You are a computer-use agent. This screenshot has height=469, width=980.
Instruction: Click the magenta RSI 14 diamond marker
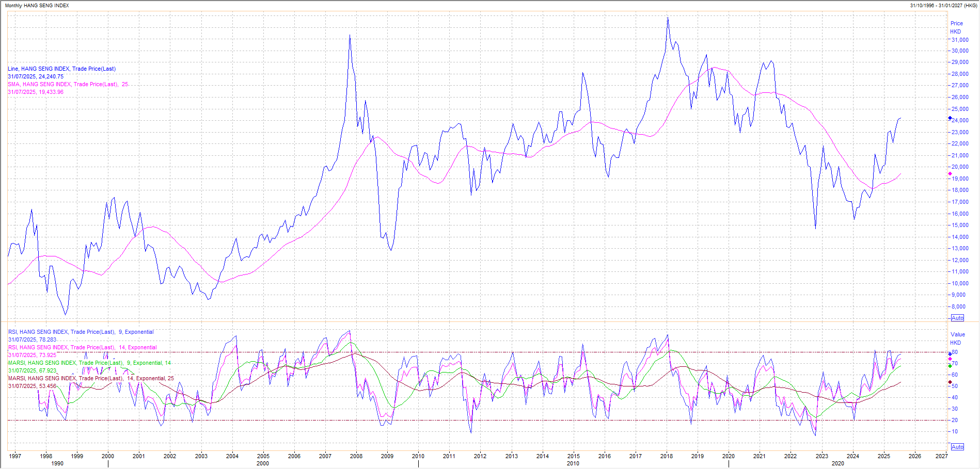point(950,359)
